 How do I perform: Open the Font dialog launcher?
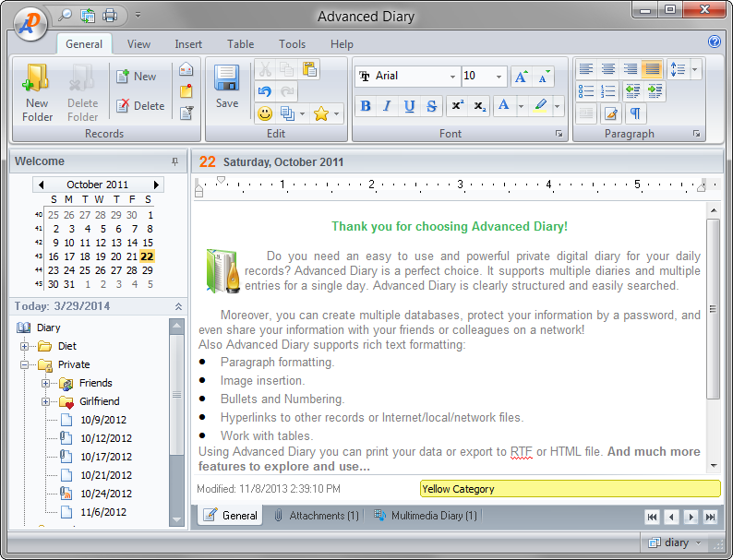click(559, 134)
